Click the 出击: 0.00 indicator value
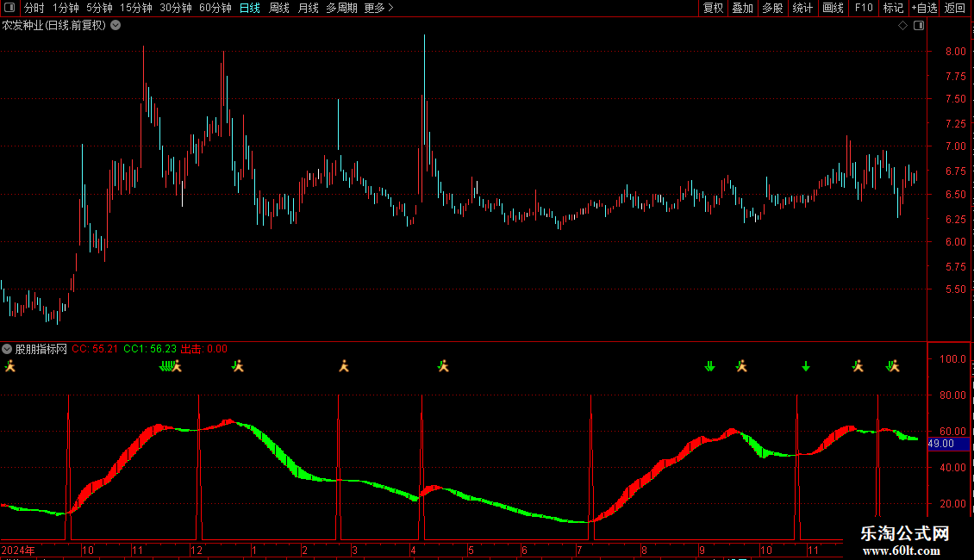 204,349
